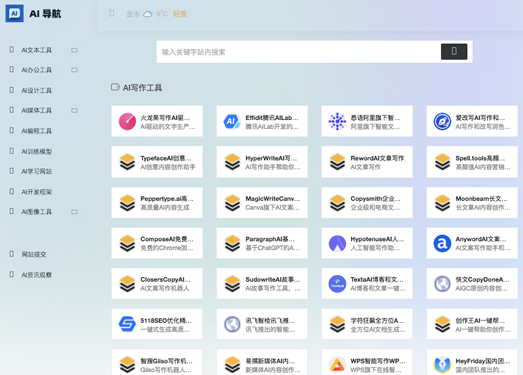Click the 5118SEO blue S icon
This screenshot has height=375, width=523.
127,324
